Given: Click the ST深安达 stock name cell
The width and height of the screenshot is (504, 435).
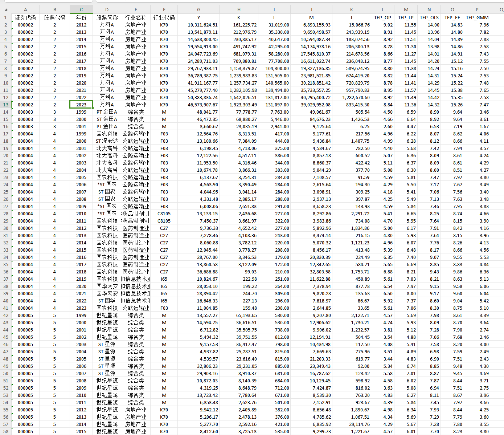Looking at the screenshot, I should (x=107, y=141).
